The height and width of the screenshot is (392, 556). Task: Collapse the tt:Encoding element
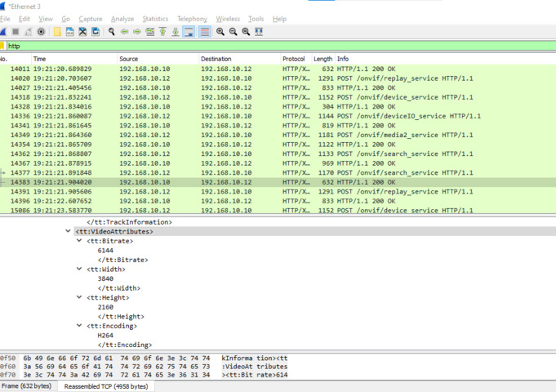click(x=79, y=326)
